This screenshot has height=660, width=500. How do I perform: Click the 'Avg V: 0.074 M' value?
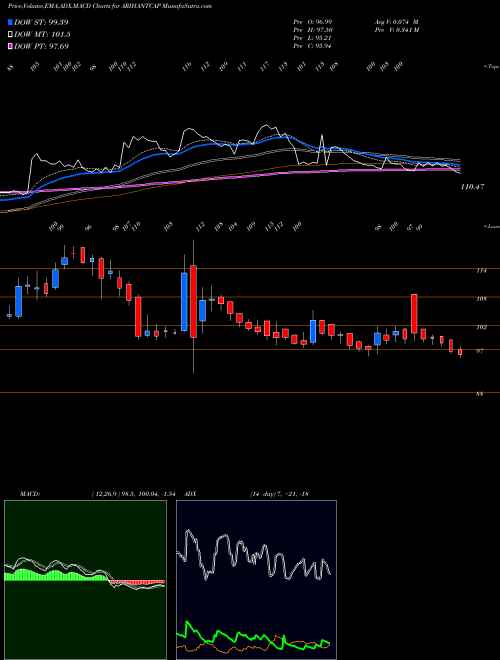tap(396, 21)
